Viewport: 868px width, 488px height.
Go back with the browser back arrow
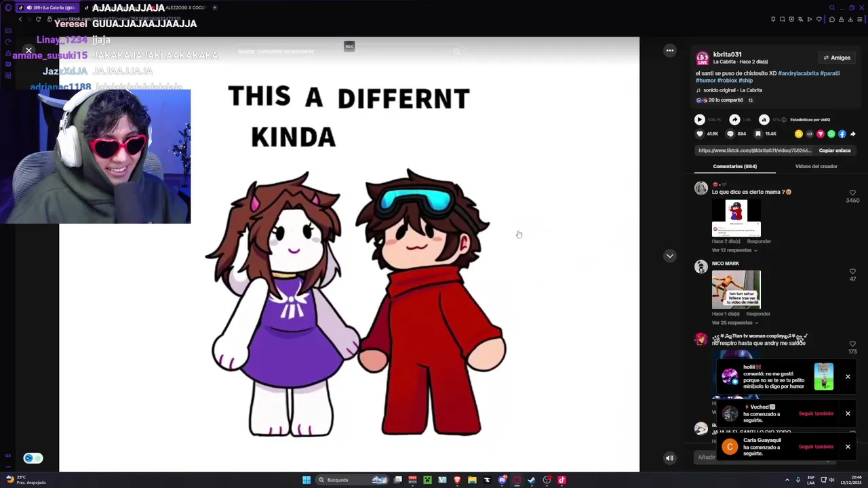[x=20, y=19]
